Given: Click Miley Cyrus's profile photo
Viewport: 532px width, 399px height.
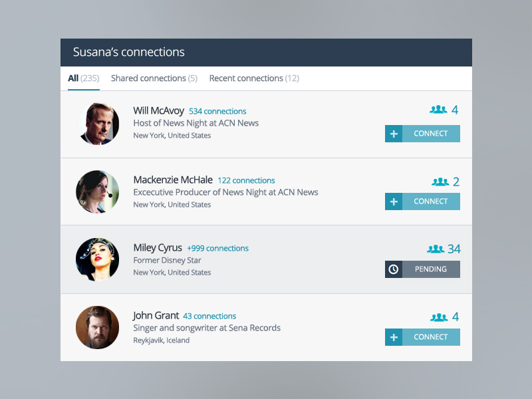Looking at the screenshot, I should click(98, 259).
